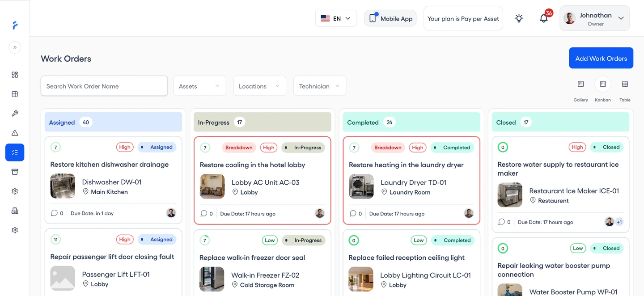Open the Mobile App button
This screenshot has width=644, height=296.
pos(390,18)
